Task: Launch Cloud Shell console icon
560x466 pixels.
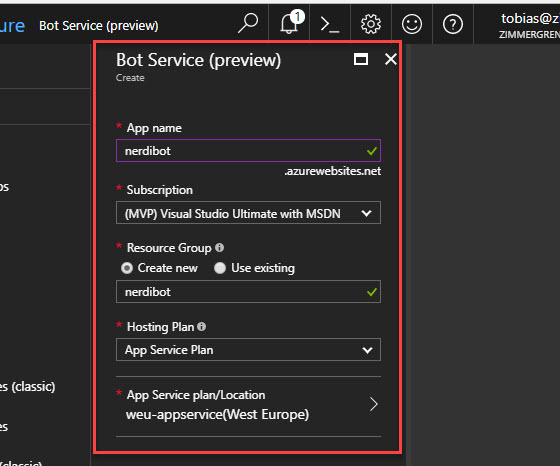Action: point(330,24)
